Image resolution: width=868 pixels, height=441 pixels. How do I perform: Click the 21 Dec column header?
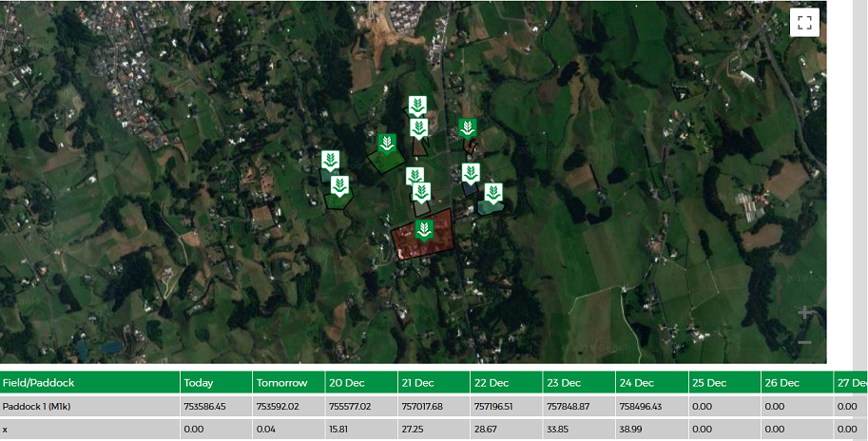point(434,383)
